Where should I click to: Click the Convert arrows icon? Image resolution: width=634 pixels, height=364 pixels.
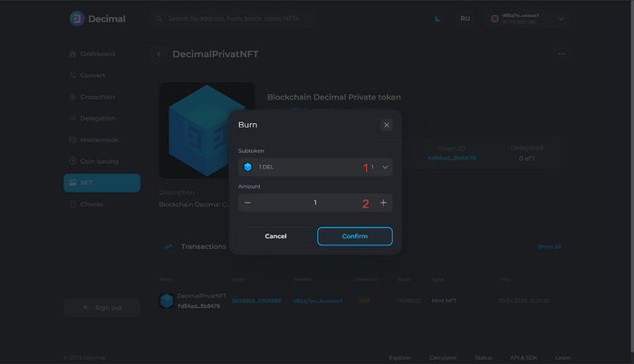[x=72, y=75]
